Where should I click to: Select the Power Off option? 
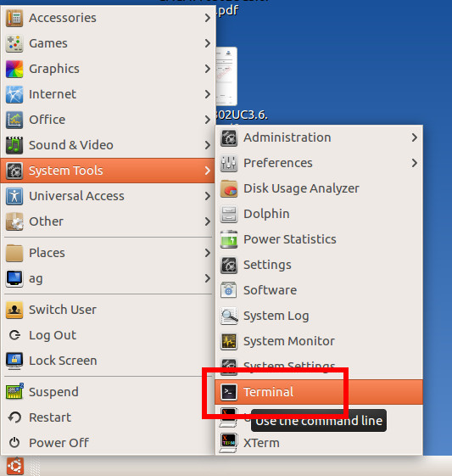click(x=108, y=443)
